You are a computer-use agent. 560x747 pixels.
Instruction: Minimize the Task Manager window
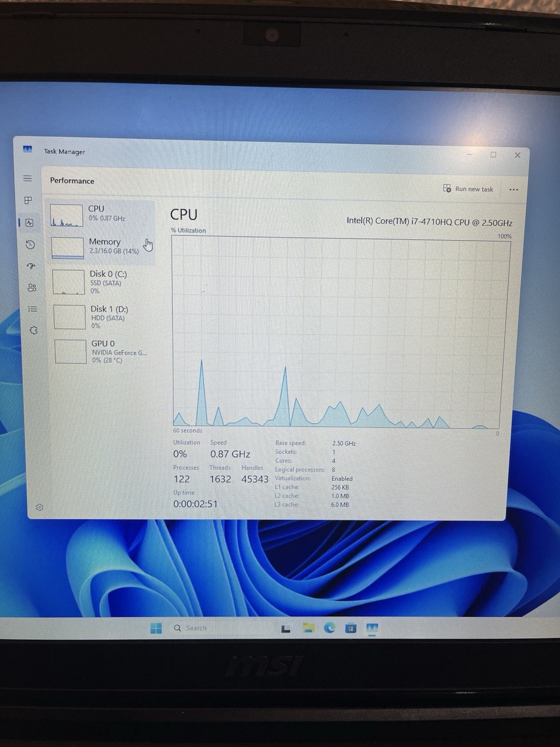pyautogui.click(x=469, y=154)
